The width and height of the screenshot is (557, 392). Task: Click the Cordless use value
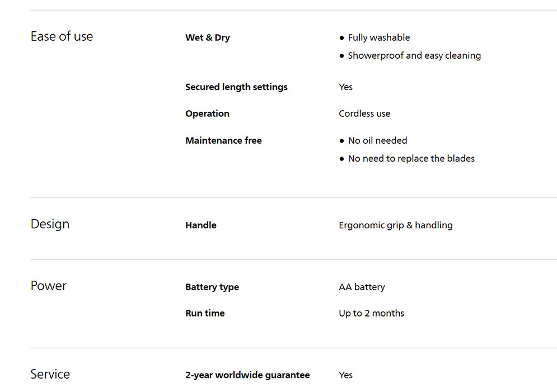(x=364, y=114)
